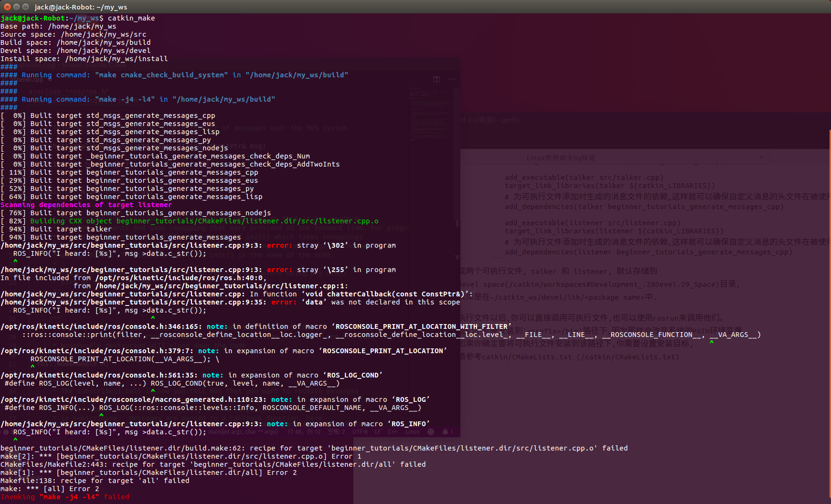Click 'add_executable(talker src/talker.cpp)' in gedit
This screenshot has width=831, height=504.
[584, 178]
